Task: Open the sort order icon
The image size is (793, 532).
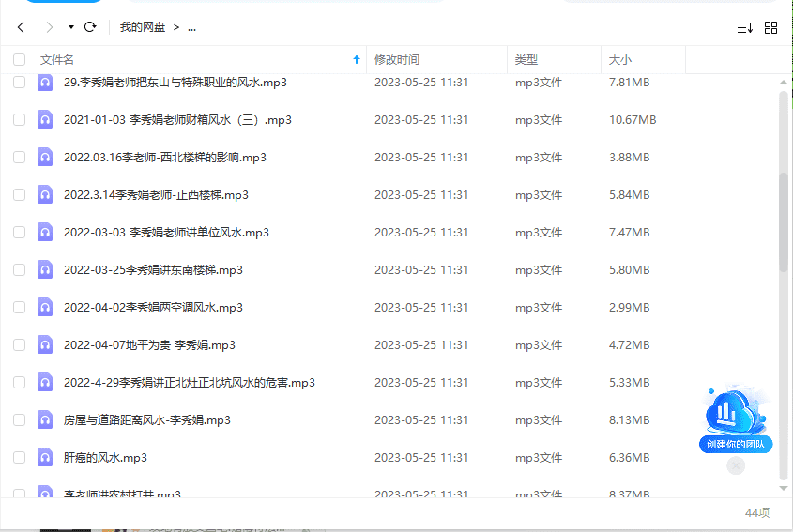Action: pyautogui.click(x=744, y=28)
